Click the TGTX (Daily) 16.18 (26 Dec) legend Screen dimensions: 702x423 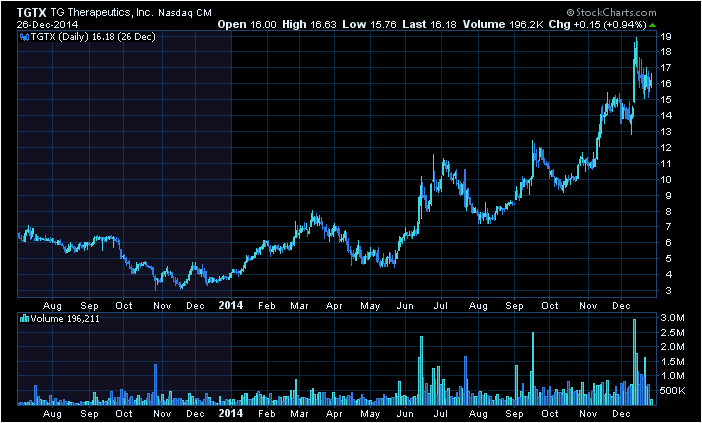93,37
